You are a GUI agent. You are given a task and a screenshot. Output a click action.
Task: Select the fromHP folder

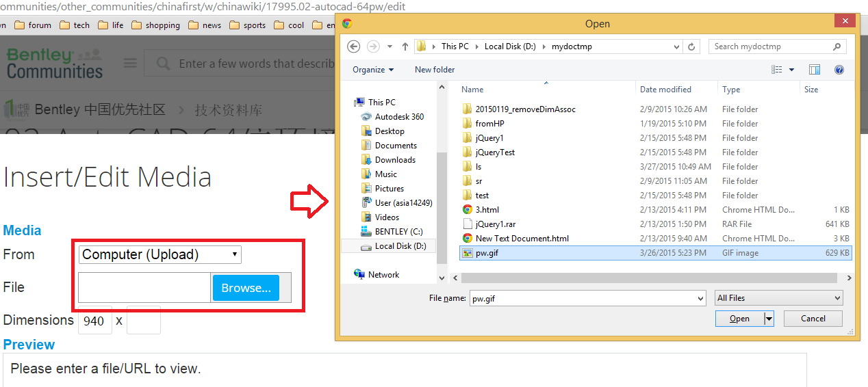(483, 124)
